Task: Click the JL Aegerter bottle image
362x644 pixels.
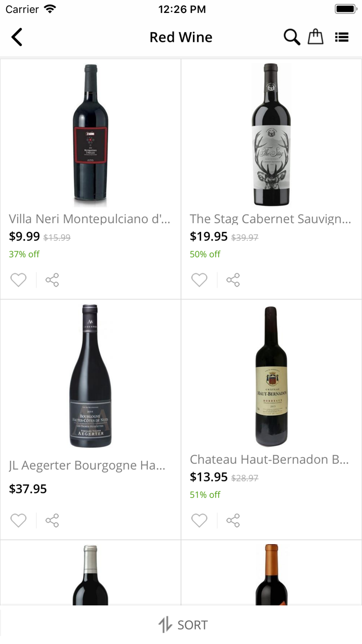Action: click(90, 377)
